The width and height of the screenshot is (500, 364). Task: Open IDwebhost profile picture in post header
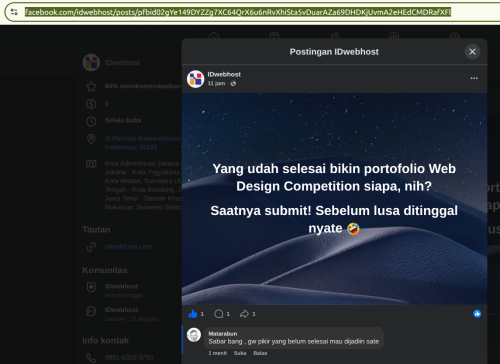(195, 79)
